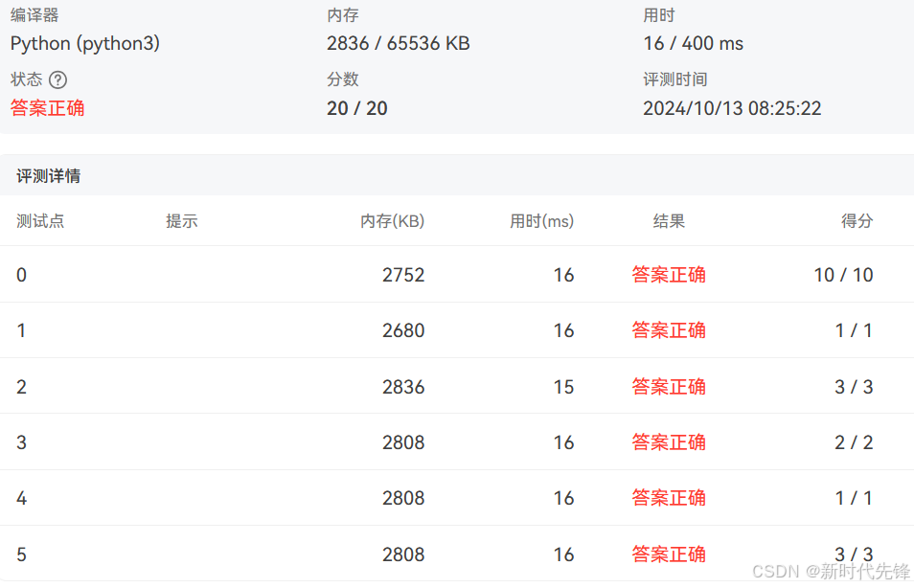The width and height of the screenshot is (914, 588).
Task: Sort by the 用时(ms) column header
Action: [541, 221]
